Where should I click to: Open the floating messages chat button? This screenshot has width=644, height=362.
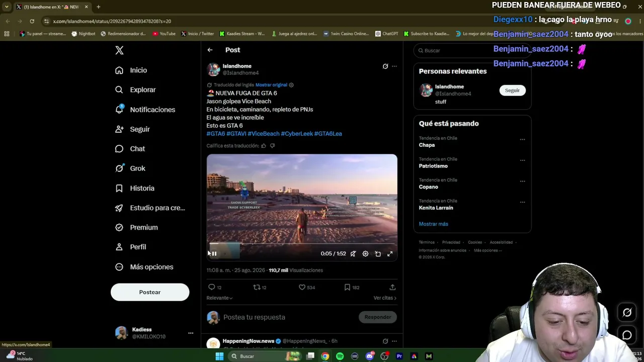click(627, 335)
